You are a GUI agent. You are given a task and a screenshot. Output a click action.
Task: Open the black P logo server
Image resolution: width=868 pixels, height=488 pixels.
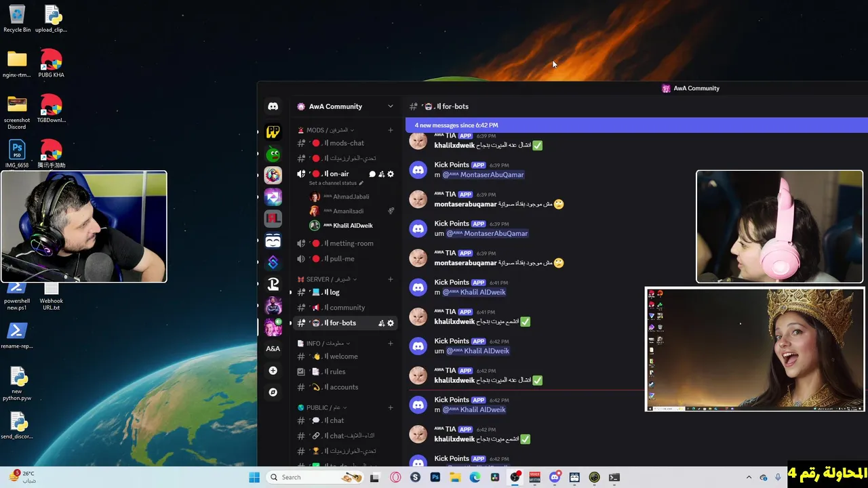(x=273, y=284)
